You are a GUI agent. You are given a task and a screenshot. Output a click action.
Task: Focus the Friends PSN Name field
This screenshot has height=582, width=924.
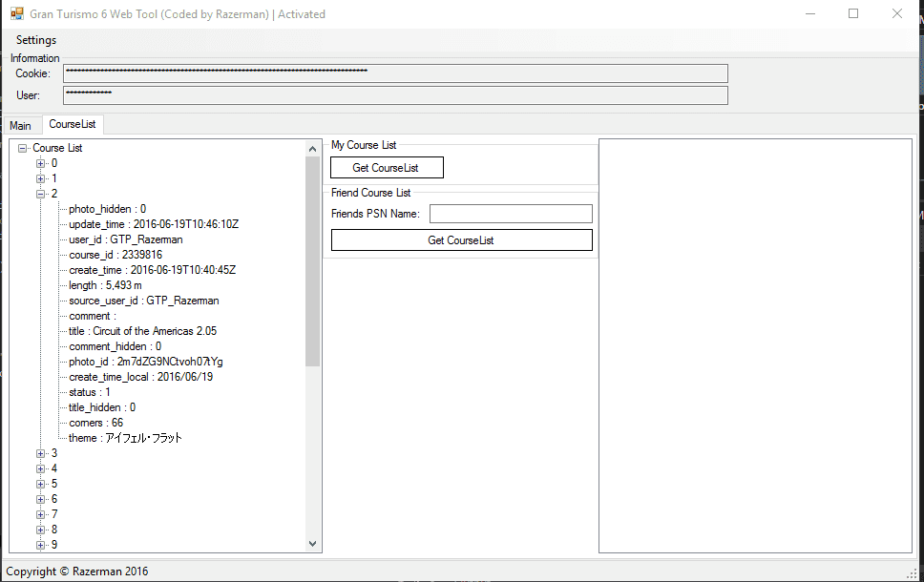[x=511, y=214]
